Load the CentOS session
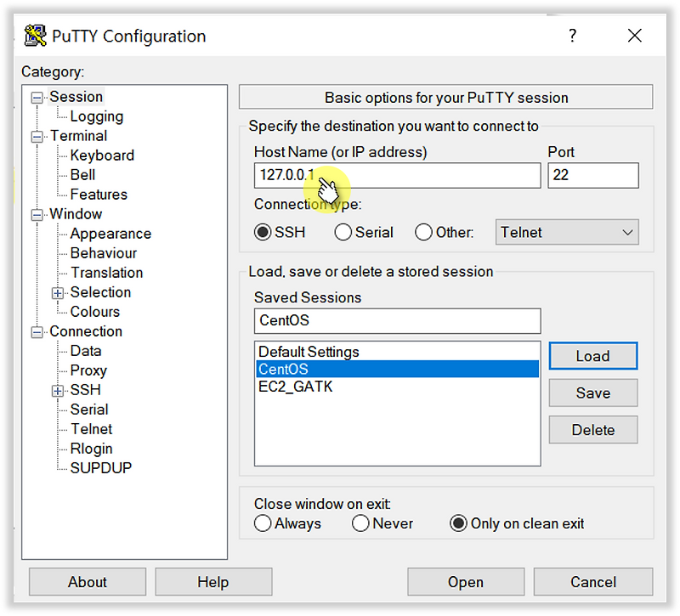This screenshot has width=680, height=616. pyautogui.click(x=592, y=355)
